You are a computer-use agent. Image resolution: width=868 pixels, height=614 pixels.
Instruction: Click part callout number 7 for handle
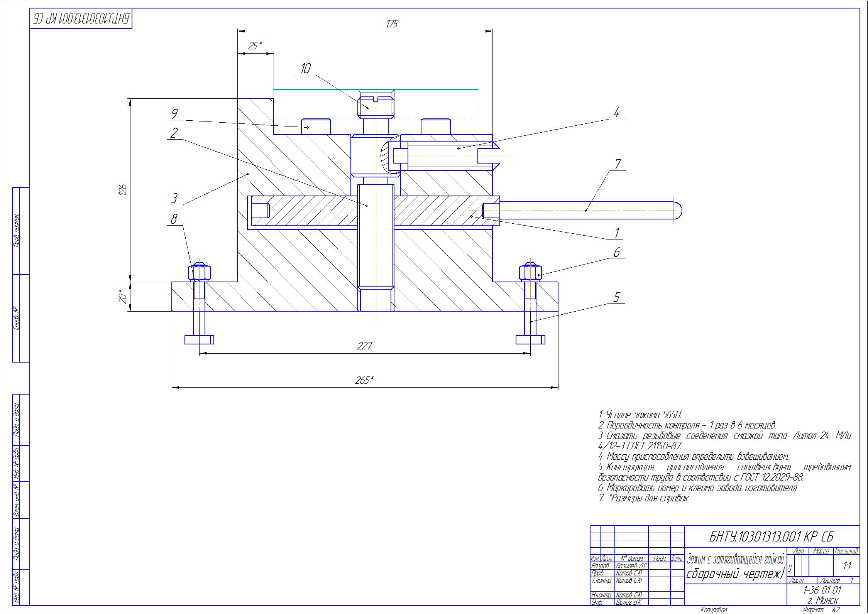[x=618, y=164]
